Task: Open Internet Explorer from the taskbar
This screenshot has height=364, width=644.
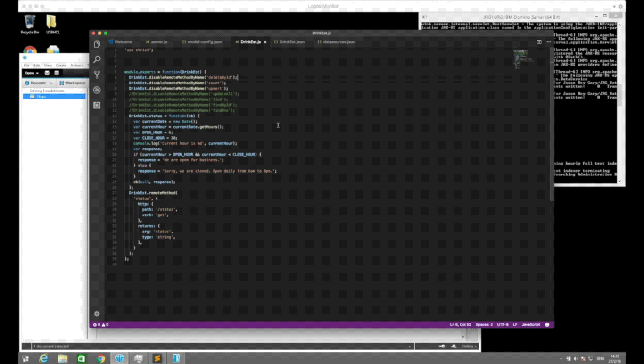Action: tap(44, 359)
